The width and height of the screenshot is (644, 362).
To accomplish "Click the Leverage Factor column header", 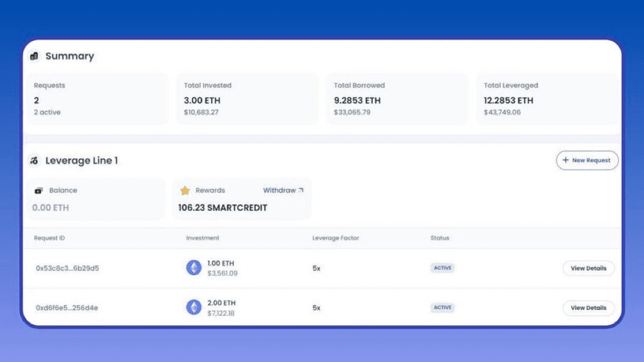I will pos(335,238).
